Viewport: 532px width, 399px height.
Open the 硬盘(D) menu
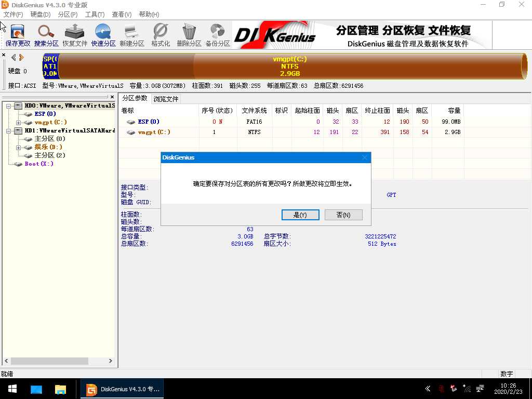pos(41,14)
